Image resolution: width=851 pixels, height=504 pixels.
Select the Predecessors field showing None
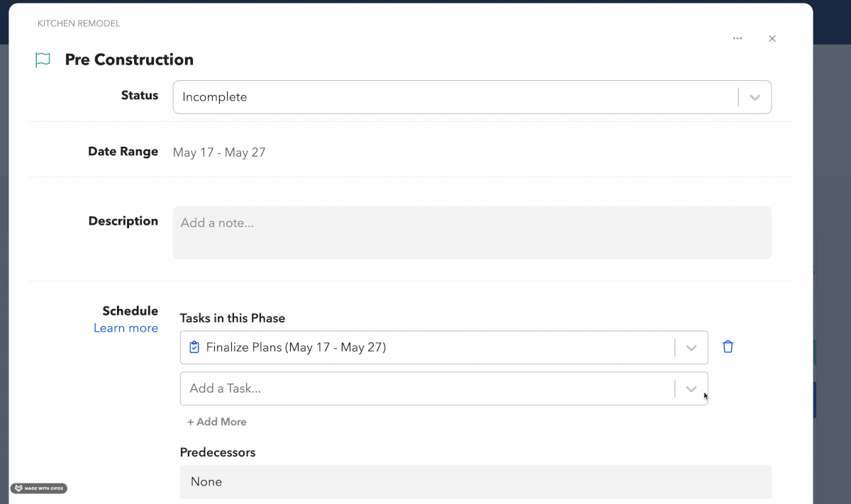475,481
